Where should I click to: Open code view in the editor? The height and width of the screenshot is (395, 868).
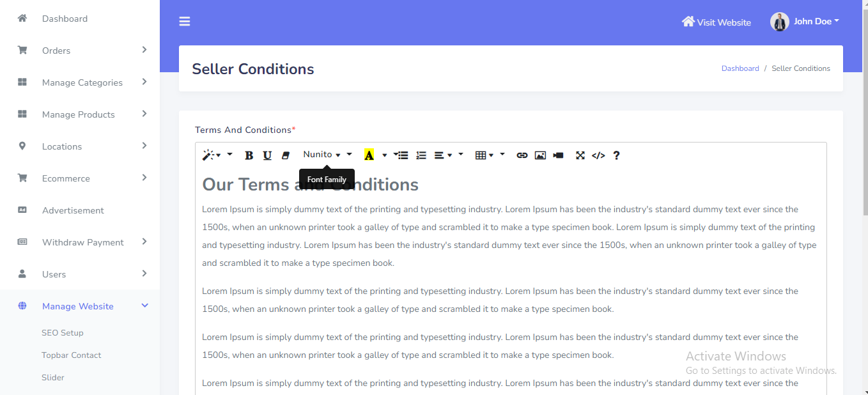coord(598,155)
